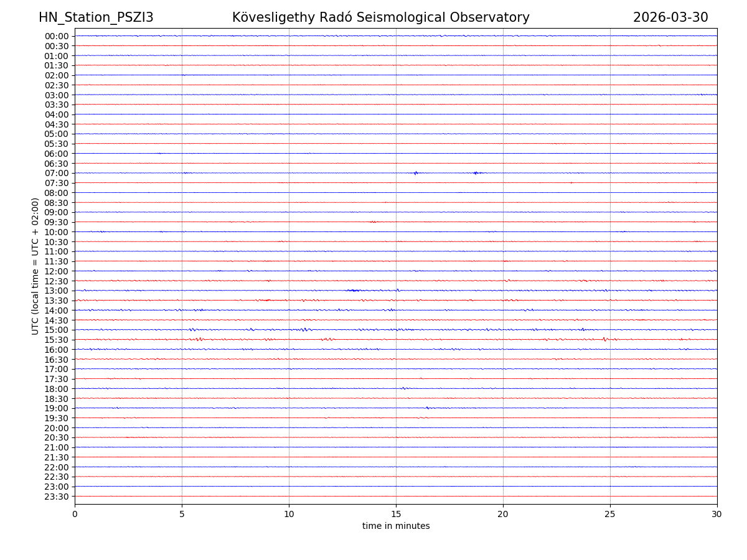Click the 2026-03-30 date label

coord(670,17)
